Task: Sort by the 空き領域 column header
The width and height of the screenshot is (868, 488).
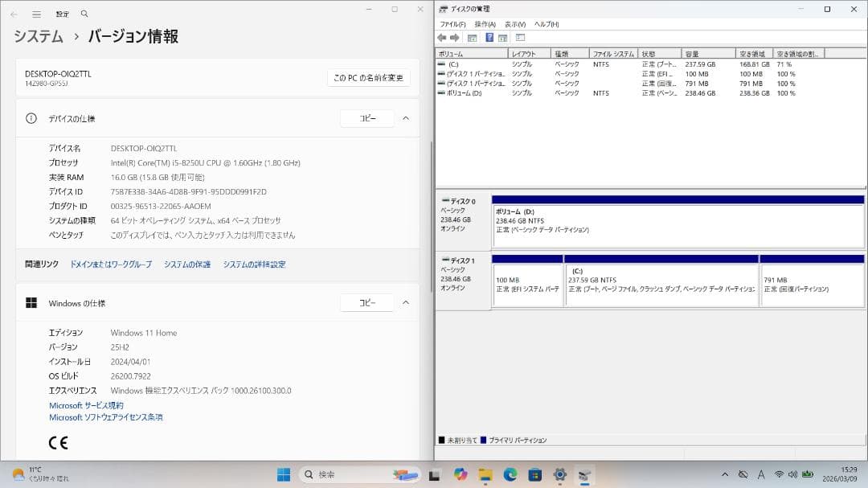Action: 754,54
